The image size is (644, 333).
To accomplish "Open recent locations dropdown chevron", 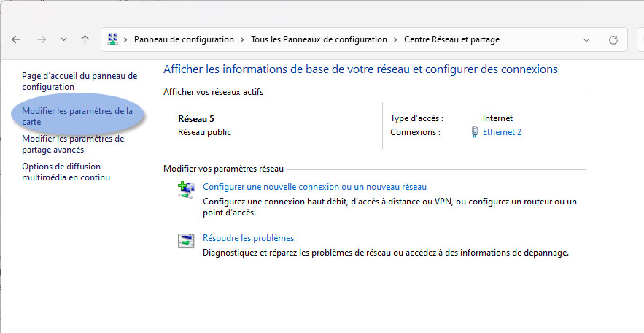I will coord(63,39).
